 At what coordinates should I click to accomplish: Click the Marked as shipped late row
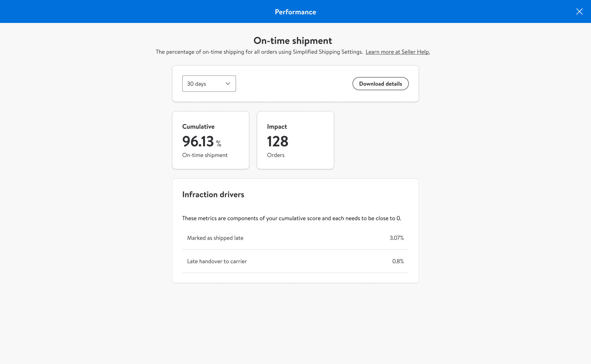point(215,238)
